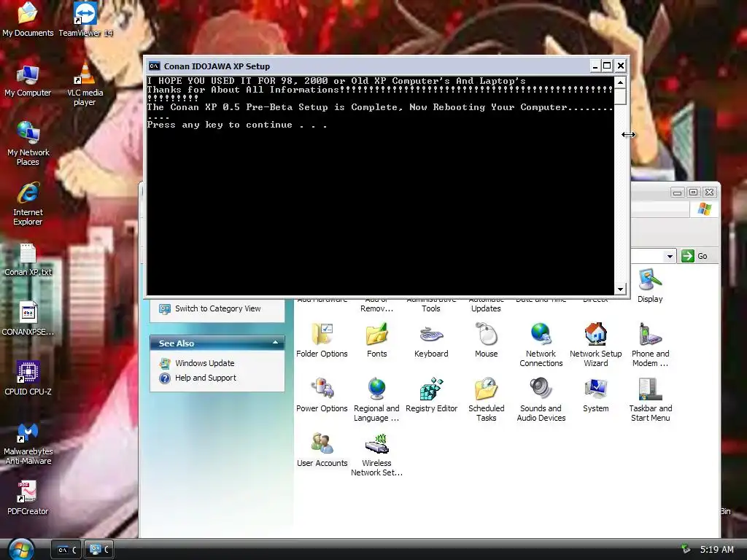747x560 pixels.
Task: Click console scrollbar up arrow
Action: [x=620, y=82]
